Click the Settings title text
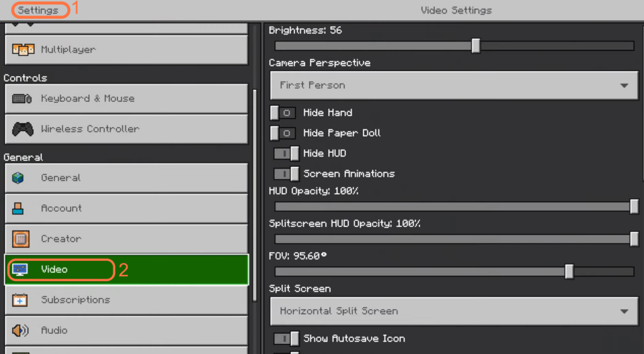Viewport: 644px width, 354px height. pyautogui.click(x=38, y=10)
